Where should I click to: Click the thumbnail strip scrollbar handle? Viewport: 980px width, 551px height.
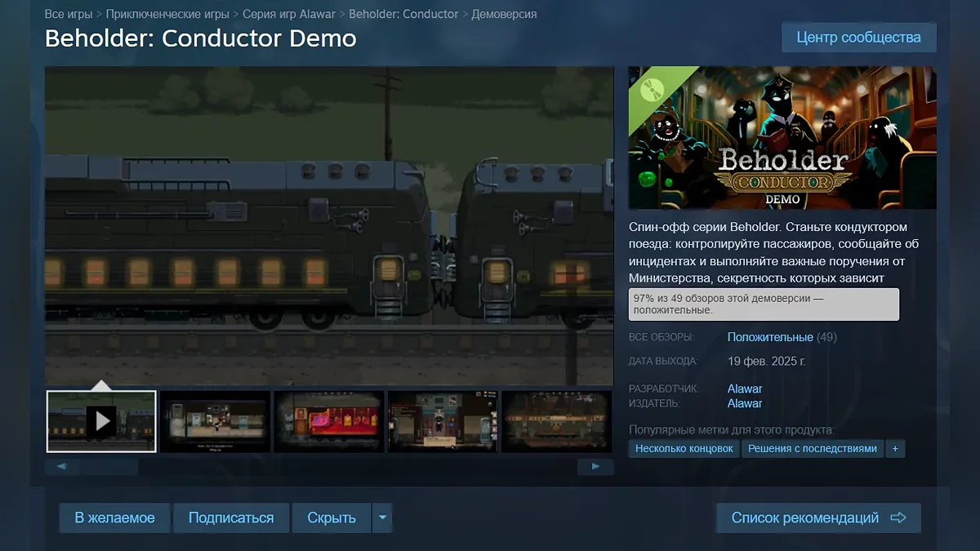coord(109,467)
